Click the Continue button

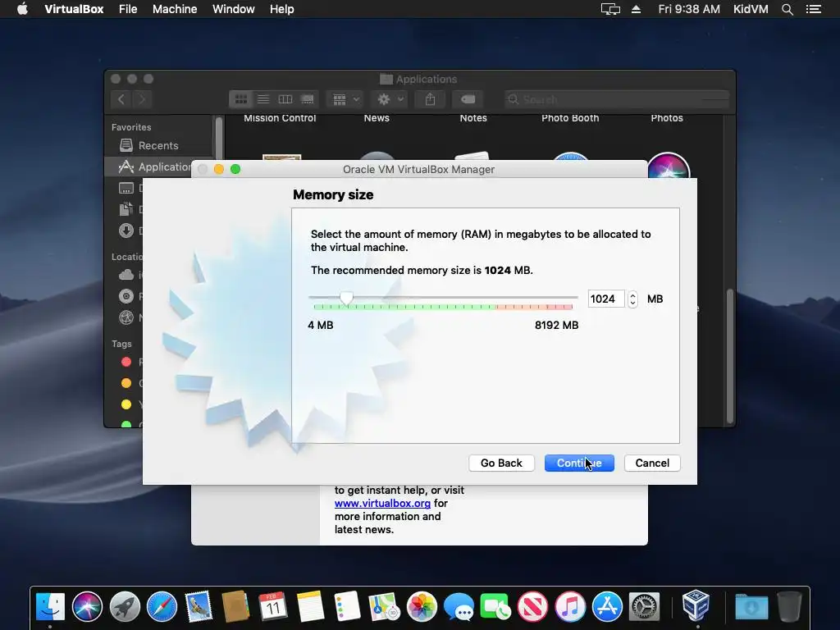(579, 463)
